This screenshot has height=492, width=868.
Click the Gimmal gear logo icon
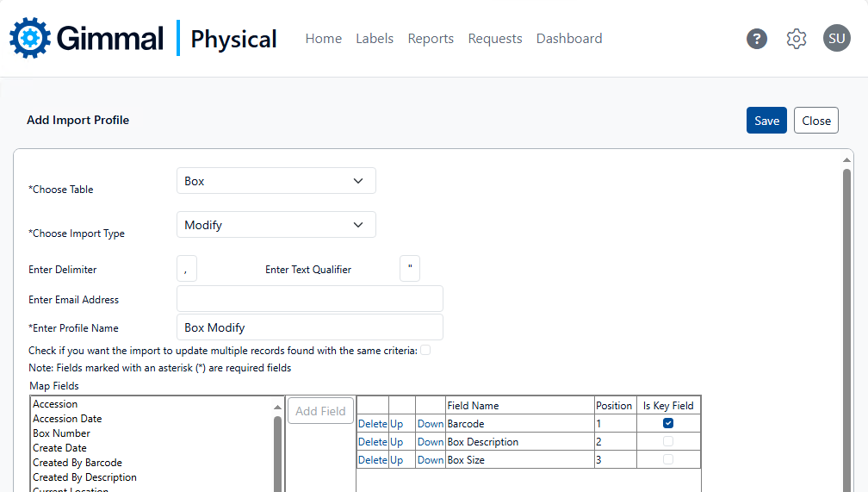point(30,38)
